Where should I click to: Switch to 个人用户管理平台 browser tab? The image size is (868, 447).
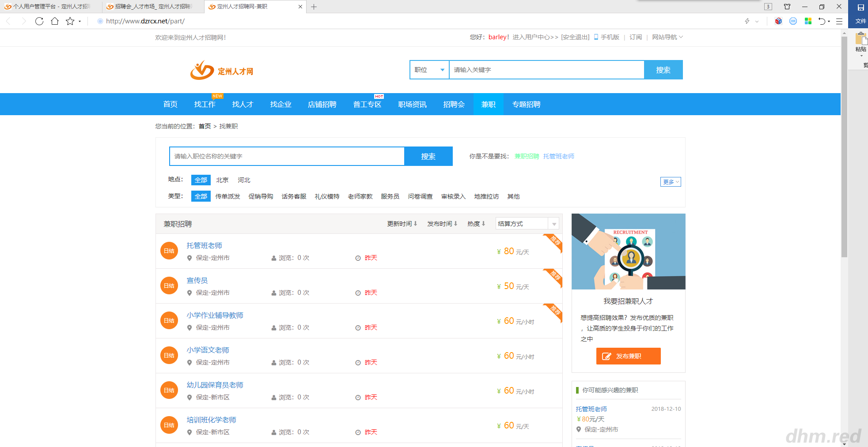51,7
